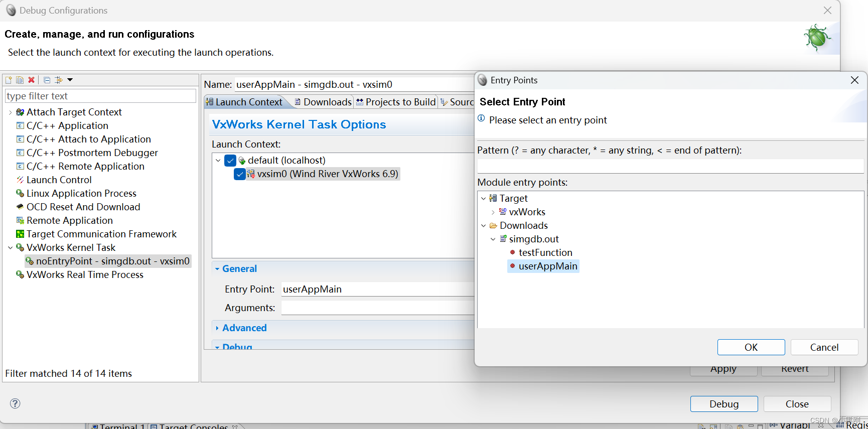The width and height of the screenshot is (868, 429).
Task: Collapse the Downloads folder node
Action: coord(484,226)
